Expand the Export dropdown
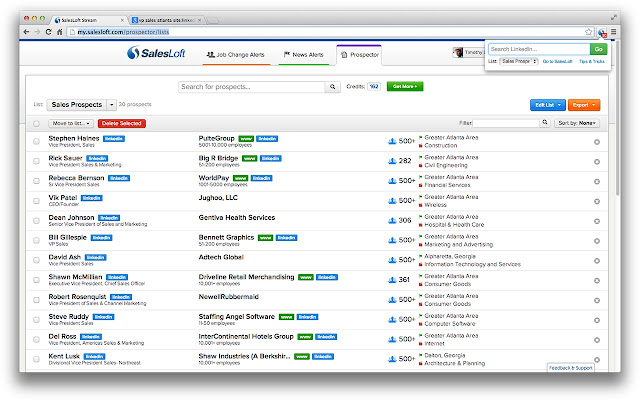The width and height of the screenshot is (640, 400). [584, 105]
